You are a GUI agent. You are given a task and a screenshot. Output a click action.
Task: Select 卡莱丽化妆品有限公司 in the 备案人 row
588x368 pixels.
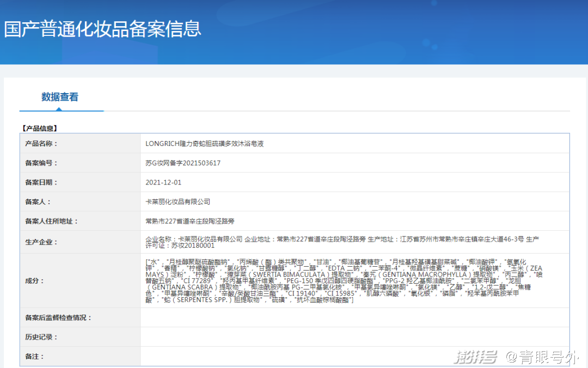point(177,202)
